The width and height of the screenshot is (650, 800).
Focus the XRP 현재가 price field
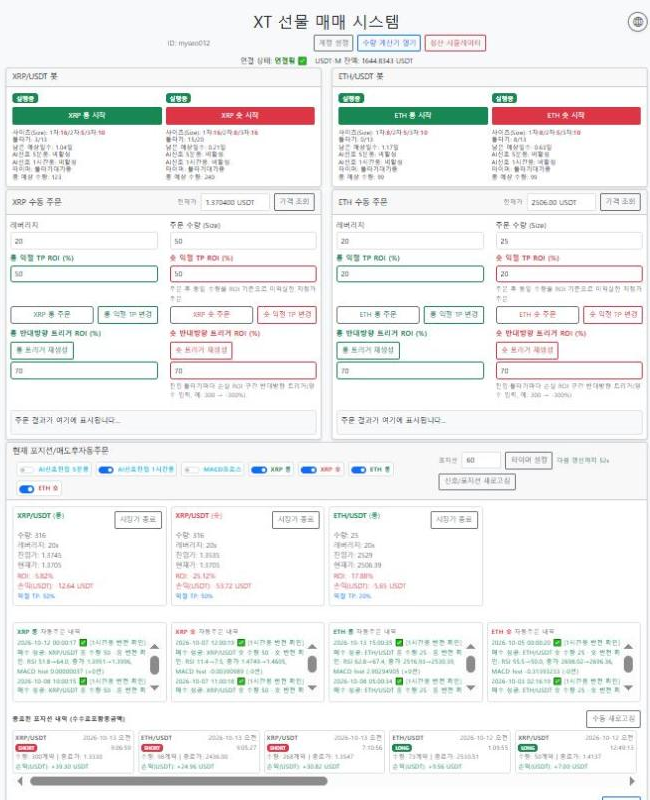[x=235, y=202]
